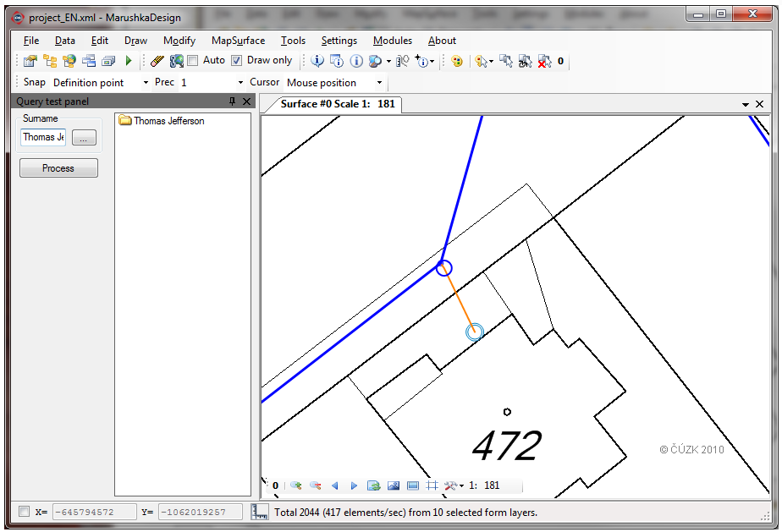Click the ruler scale icon in status bar
782x532 pixels.
(259, 512)
